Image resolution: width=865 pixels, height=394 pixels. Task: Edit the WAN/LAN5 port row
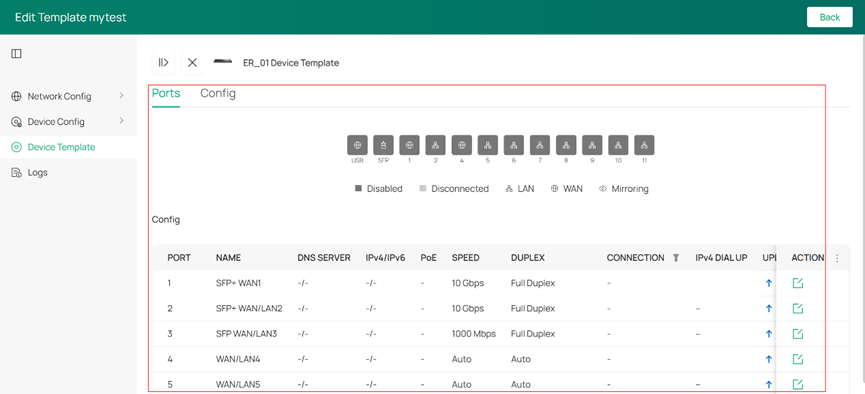797,384
